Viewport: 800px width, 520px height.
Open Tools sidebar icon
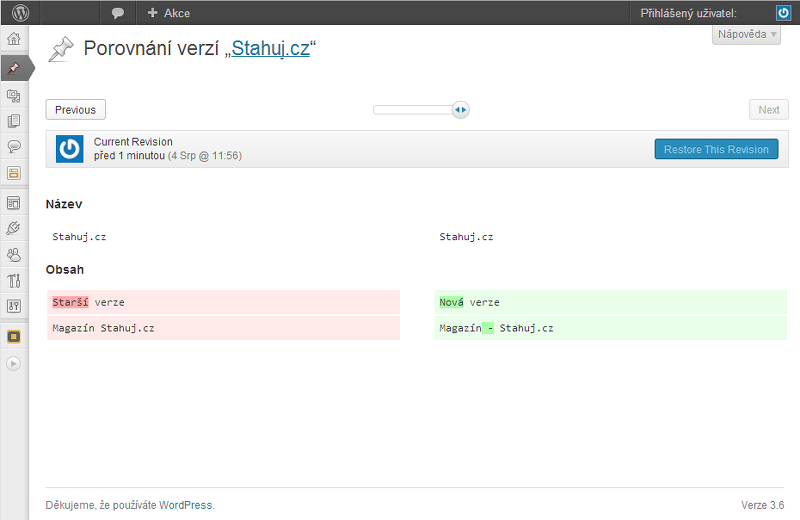pyautogui.click(x=14, y=280)
